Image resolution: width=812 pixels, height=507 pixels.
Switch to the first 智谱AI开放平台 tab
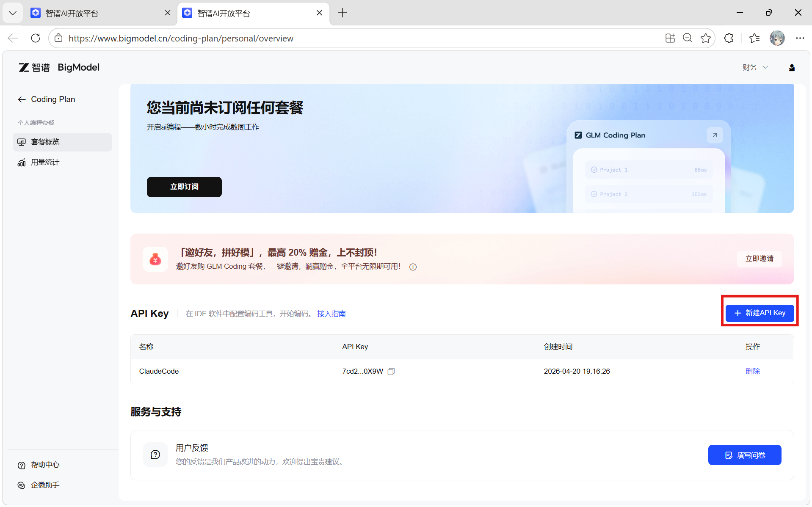pyautogui.click(x=100, y=13)
